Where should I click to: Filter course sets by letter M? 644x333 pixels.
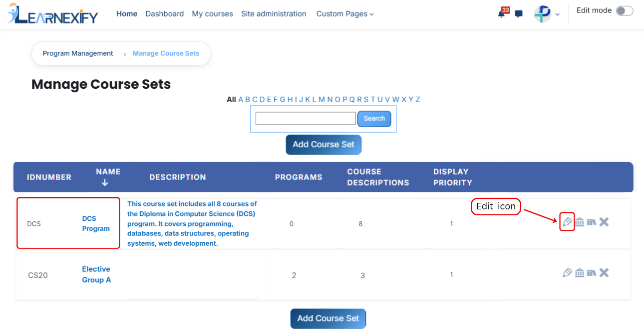322,100
